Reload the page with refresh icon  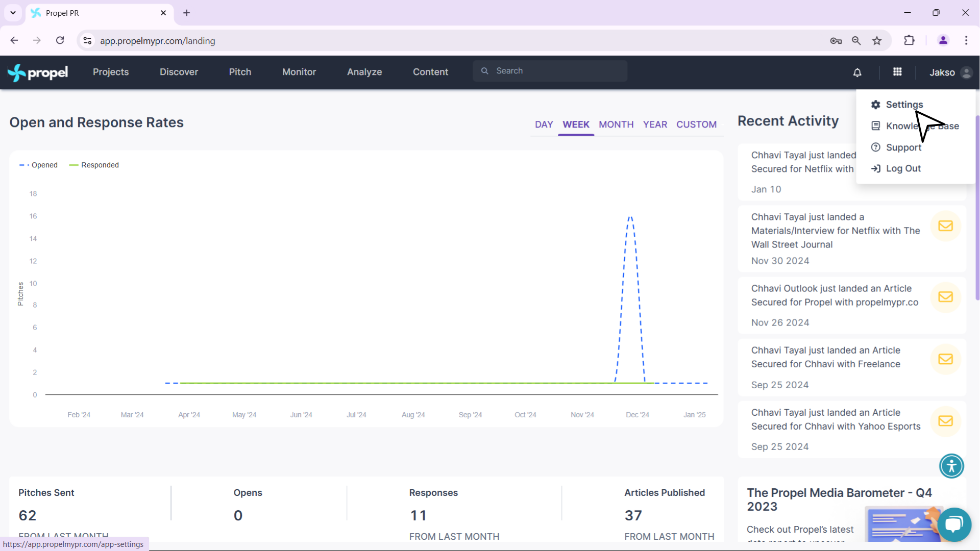(x=60, y=40)
